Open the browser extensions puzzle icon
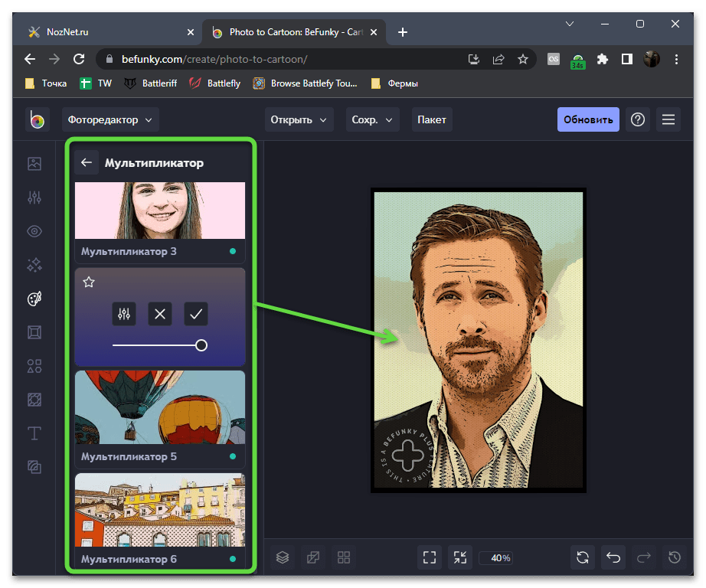706x588 pixels. pyautogui.click(x=603, y=59)
